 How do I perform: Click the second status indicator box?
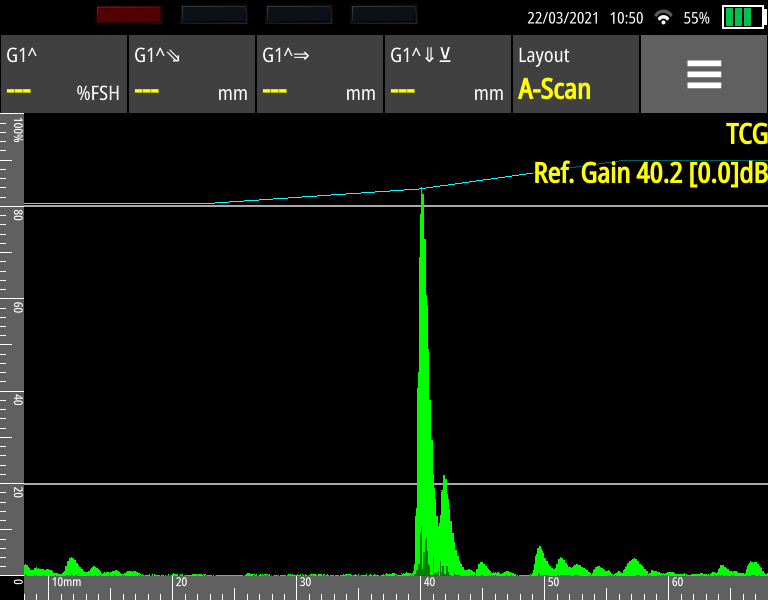click(x=214, y=14)
